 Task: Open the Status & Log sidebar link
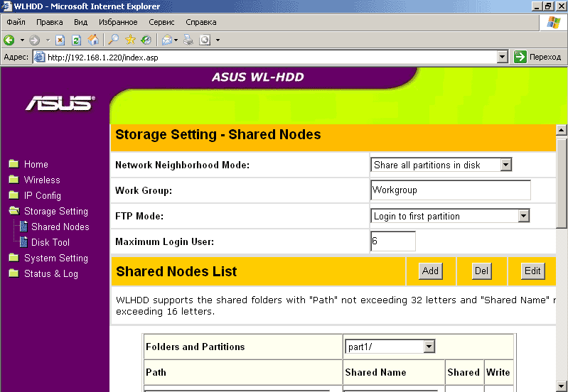pyautogui.click(x=51, y=273)
